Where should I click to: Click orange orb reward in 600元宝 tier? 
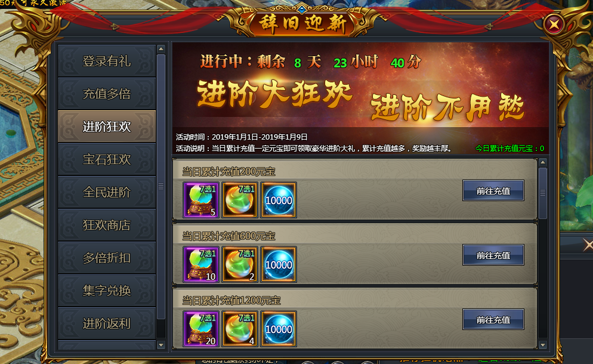click(x=240, y=264)
